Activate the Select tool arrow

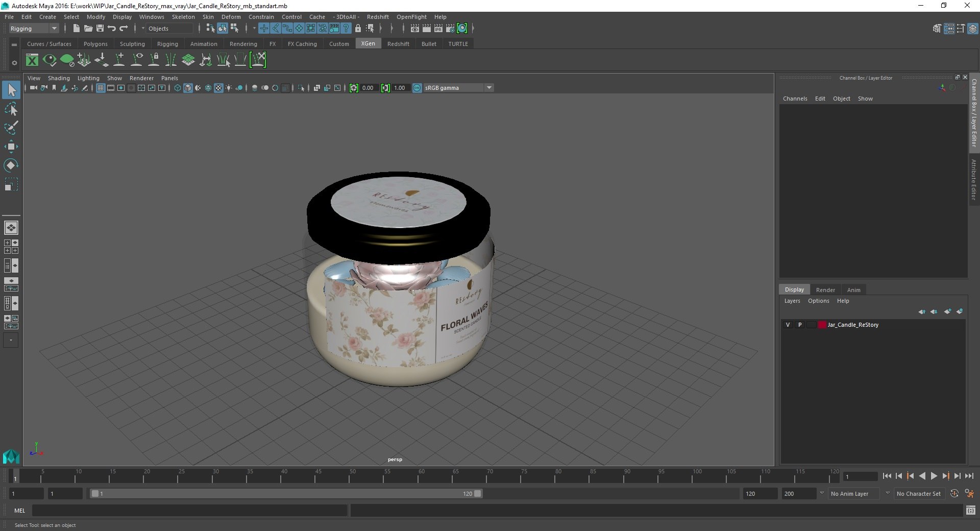coord(11,90)
